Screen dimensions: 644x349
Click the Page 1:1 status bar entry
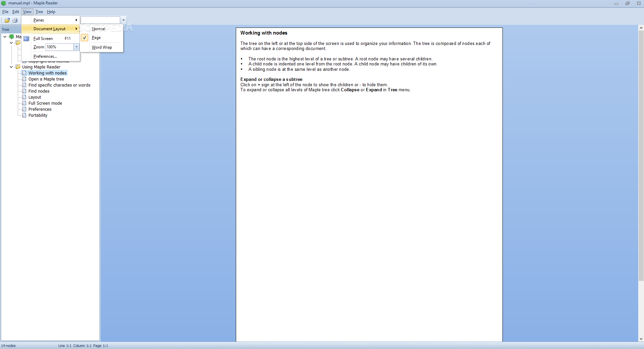[x=101, y=346]
